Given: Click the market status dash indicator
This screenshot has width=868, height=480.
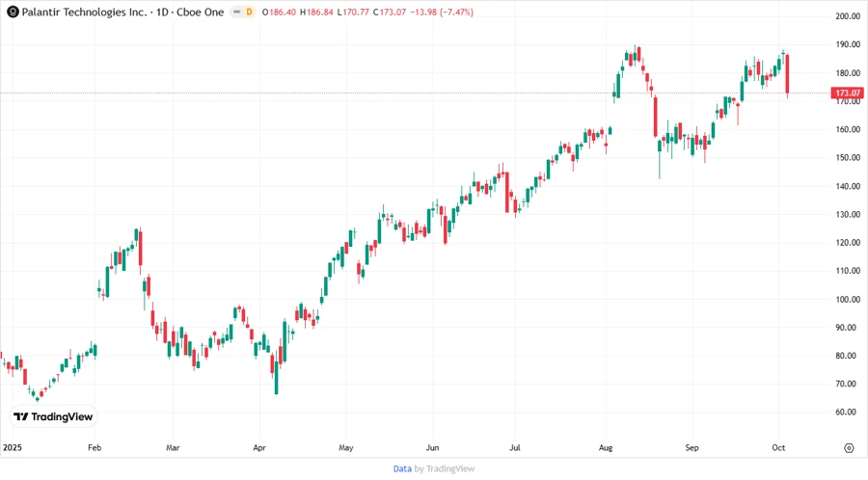Looking at the screenshot, I should [x=236, y=12].
